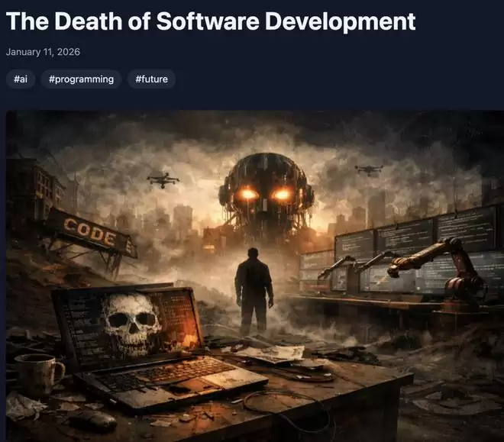
Task: Click the robot's right glowing eye
Action: 283,195
